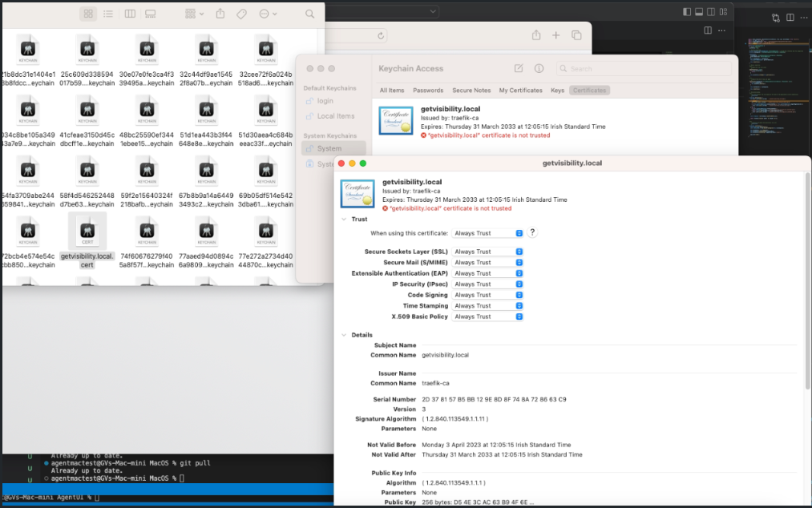Open the trust help question mark button
Viewport: 812px width, 508px height.
(532, 232)
